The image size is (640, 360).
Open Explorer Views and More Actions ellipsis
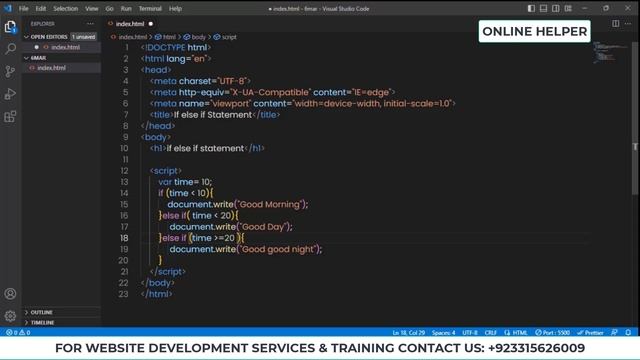90,24
